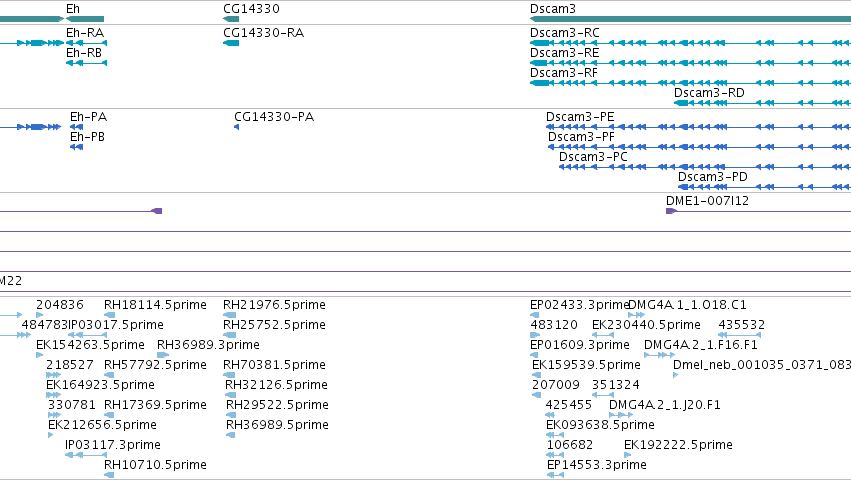This screenshot has height=480, width=851.
Task: Click the RH36989.3prime EST glyph
Action: coord(163,355)
